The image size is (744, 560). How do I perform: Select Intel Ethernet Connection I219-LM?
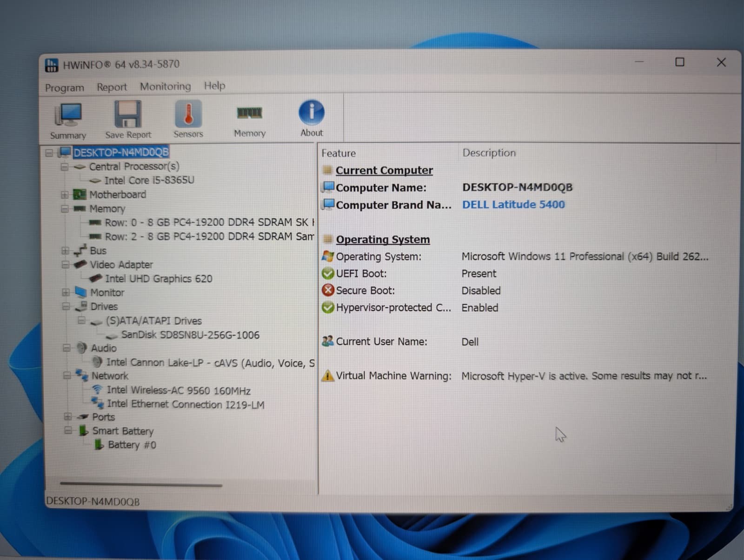pos(186,404)
